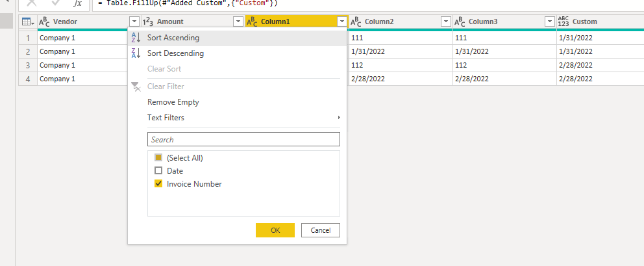Choose Sort Descending in the menu

[x=237, y=53]
